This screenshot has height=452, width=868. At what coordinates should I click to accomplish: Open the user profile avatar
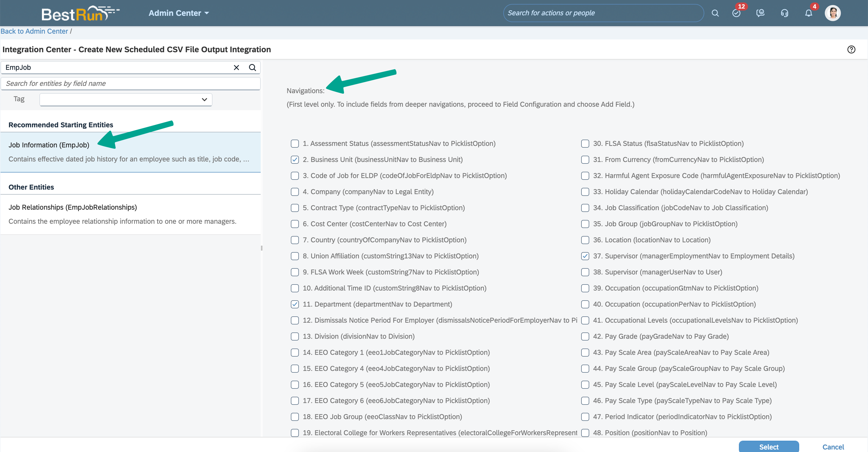833,13
